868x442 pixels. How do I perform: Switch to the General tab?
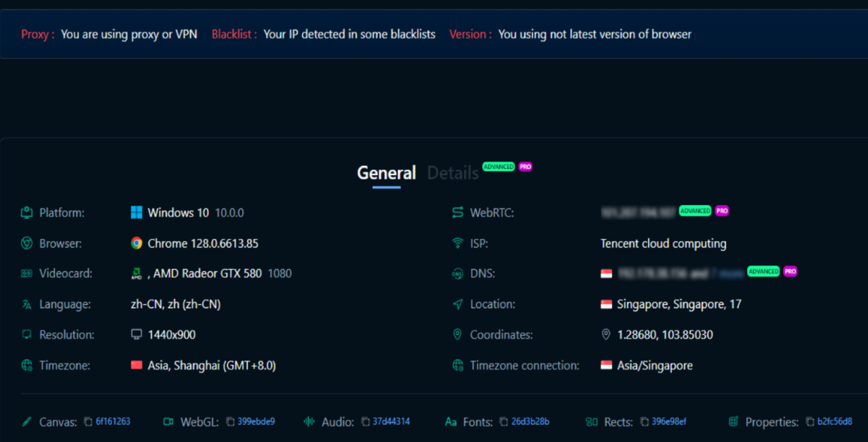(x=386, y=173)
